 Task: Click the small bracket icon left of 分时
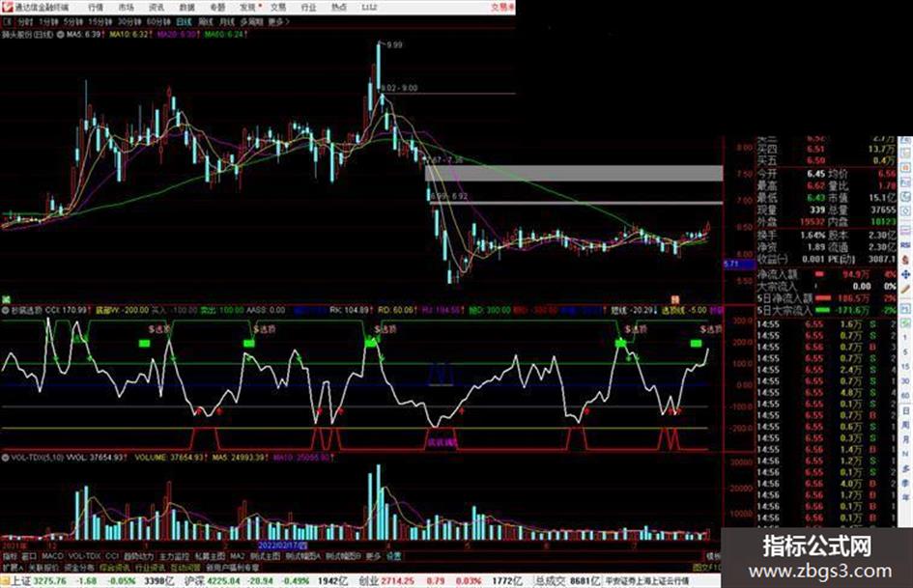coord(8,21)
